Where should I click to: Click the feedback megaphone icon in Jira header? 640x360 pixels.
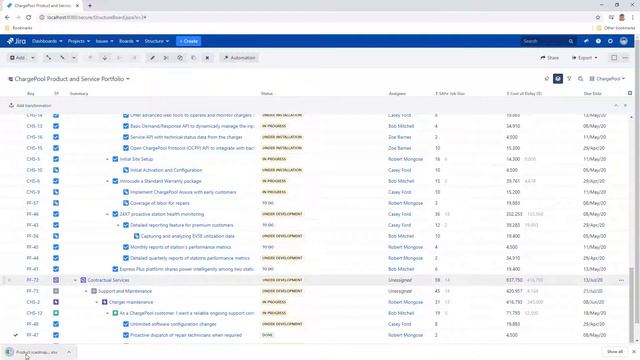(587, 41)
